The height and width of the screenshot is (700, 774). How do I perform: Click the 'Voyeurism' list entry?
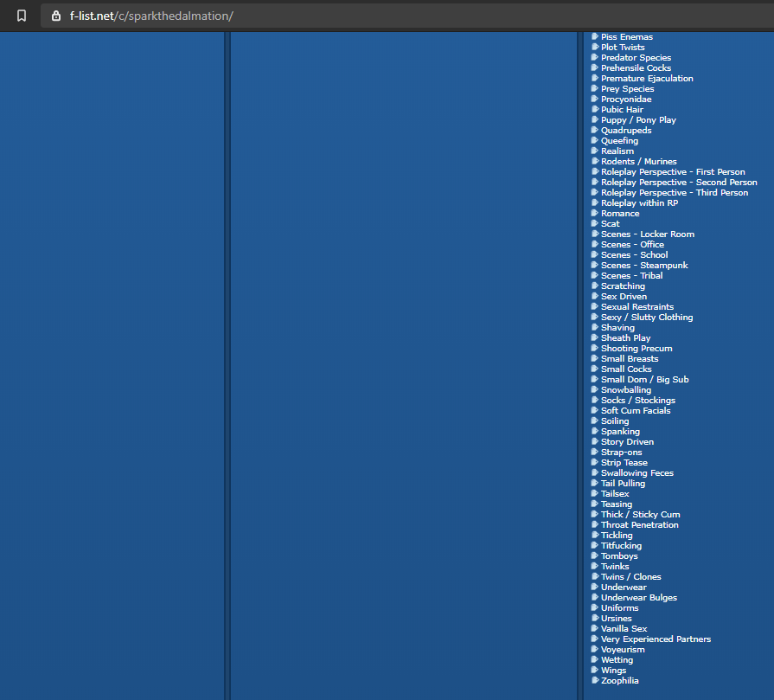(x=623, y=649)
